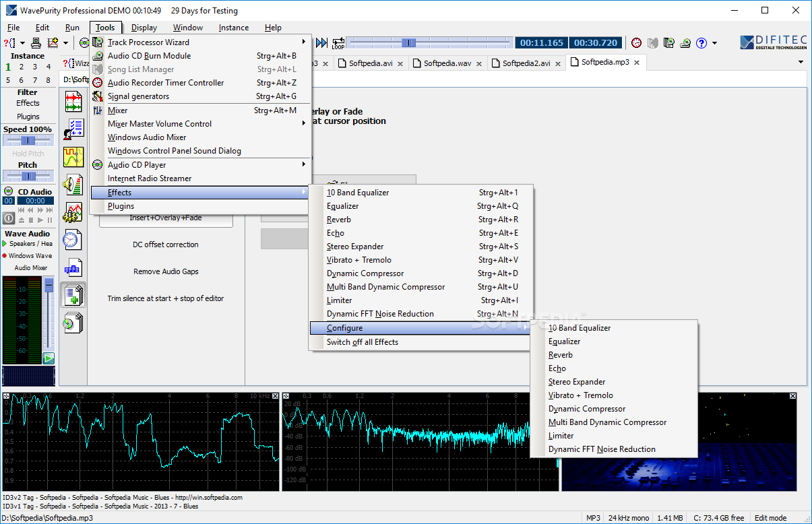Click the CD Audio power button

pyautogui.click(x=9, y=218)
